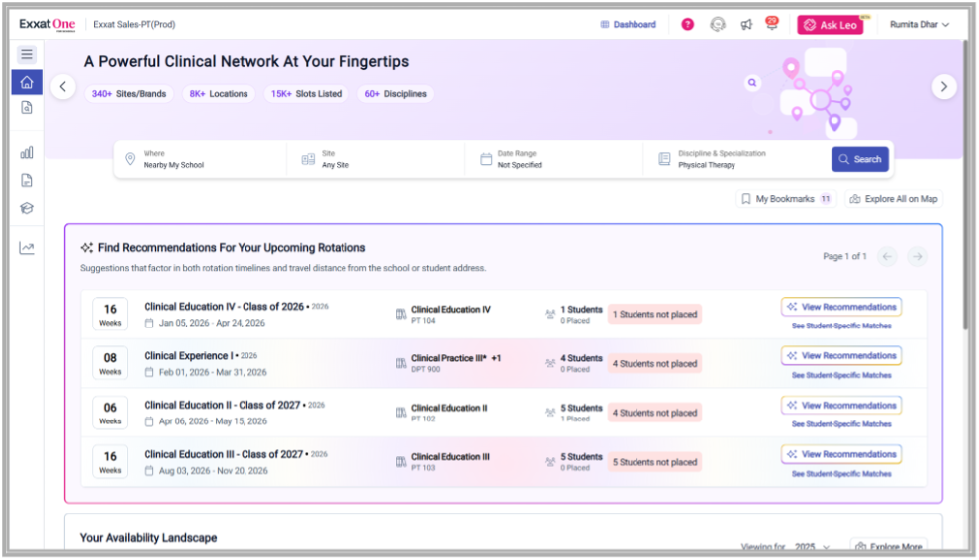Open the trend line analytics sidebar icon

(27, 248)
